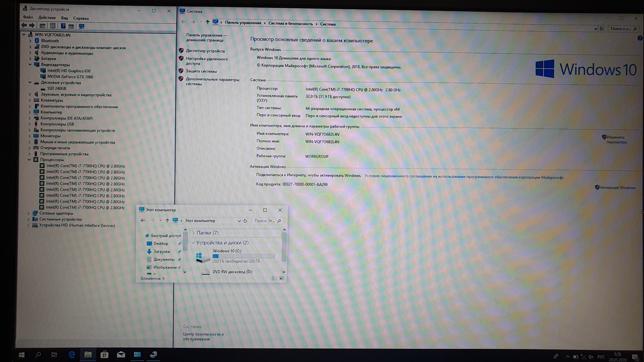This screenshot has height=362, width=644.
Task: Click the Back arrow in Device Manager toolbar
Action: [24, 25]
